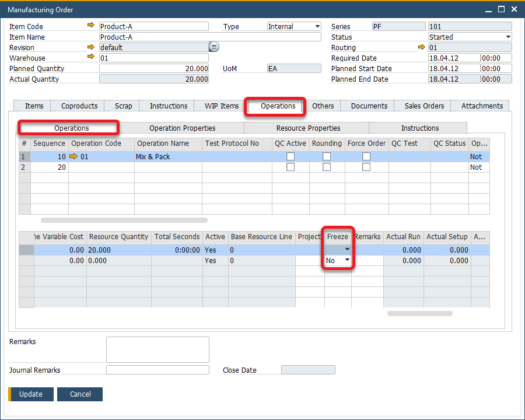Click the Revision link arrow icon

click(x=90, y=47)
